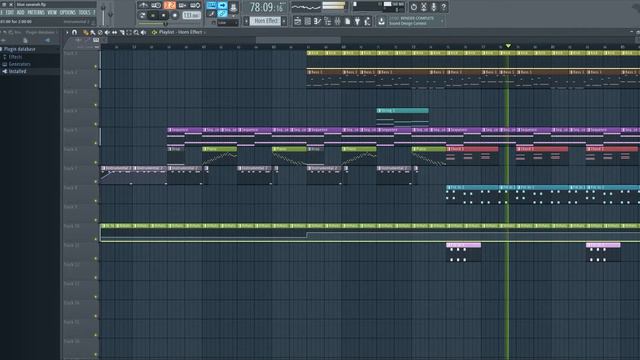The image size is (640, 360).
Task: Click the back arrow in browser panel
Action: click(3, 40)
